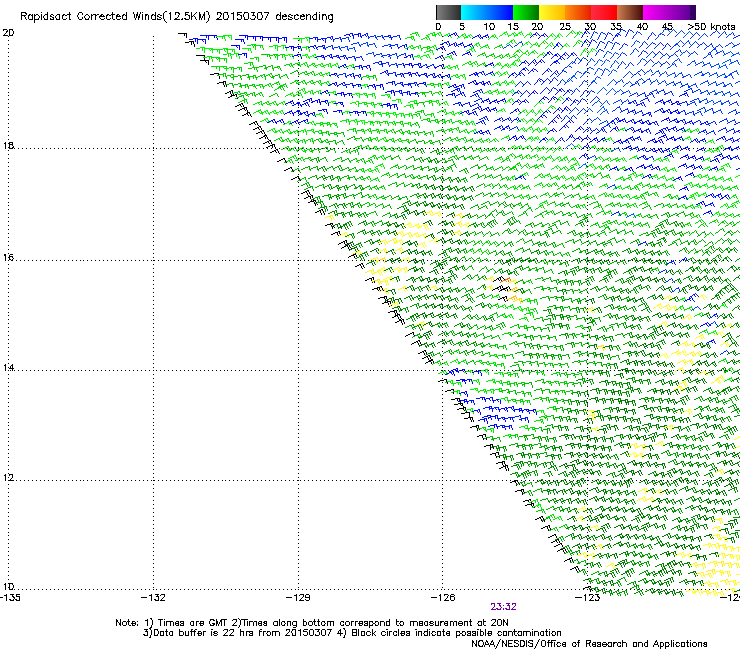Click the latitude label '16'

8,258
